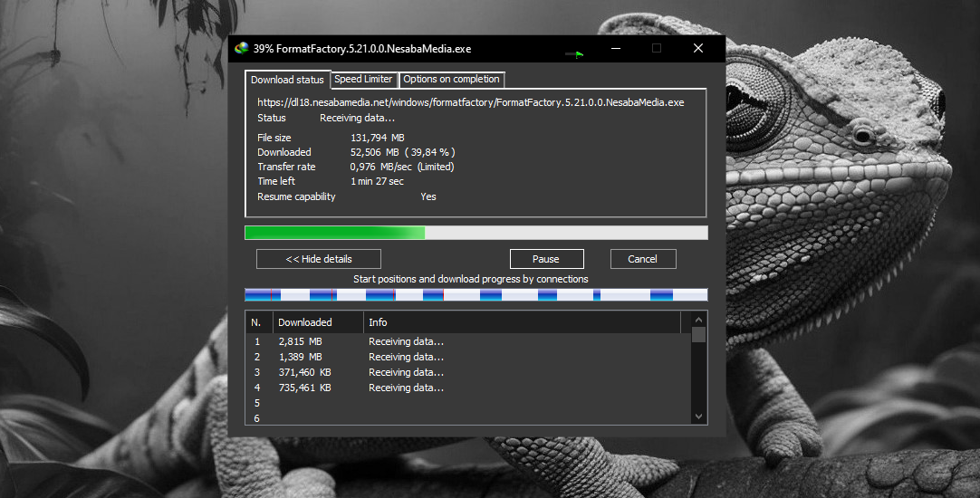Minimize the download window

click(x=616, y=48)
